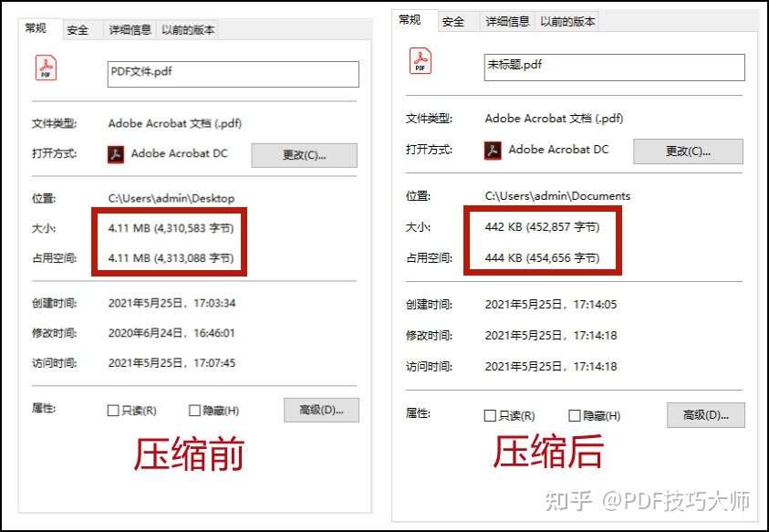Switch to 详细信息 tab in 未标题.pdf dialog
769x532 pixels.
click(507, 22)
